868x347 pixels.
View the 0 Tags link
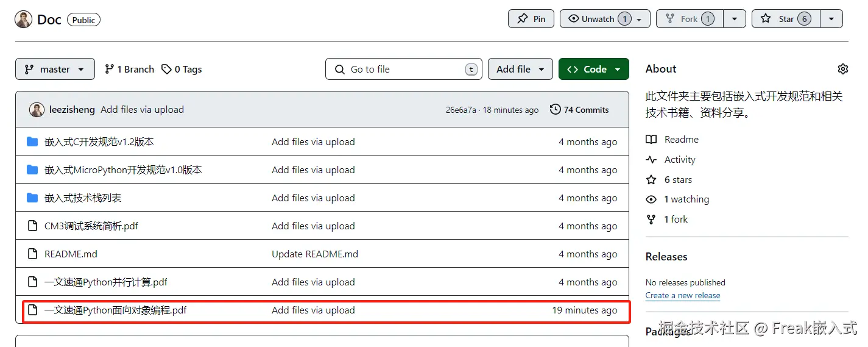click(182, 69)
